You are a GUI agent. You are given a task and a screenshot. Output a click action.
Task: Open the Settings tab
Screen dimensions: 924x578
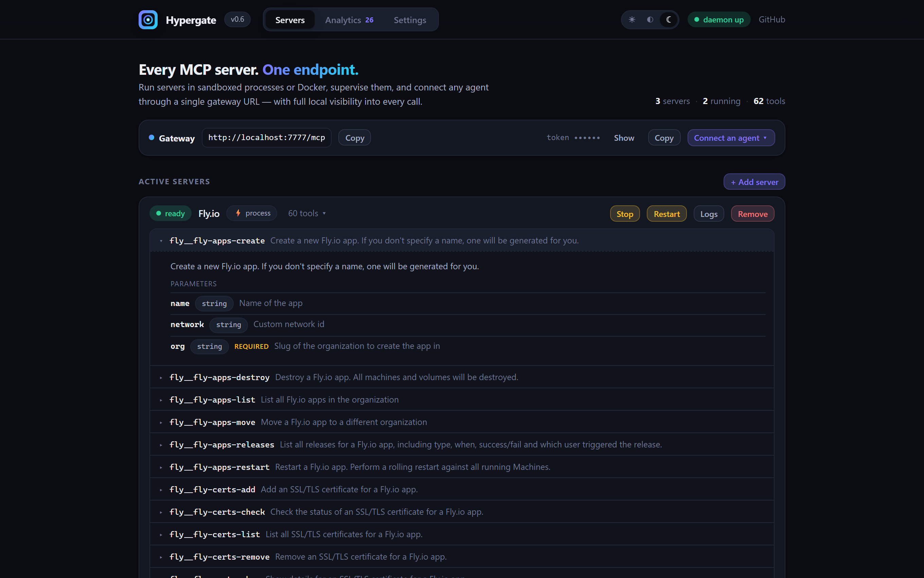point(410,20)
